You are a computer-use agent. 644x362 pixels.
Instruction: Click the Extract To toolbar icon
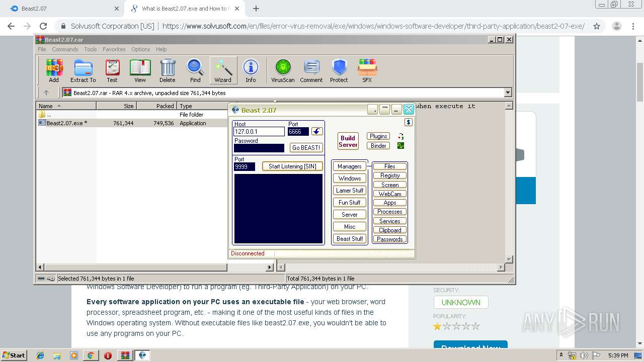click(x=83, y=70)
